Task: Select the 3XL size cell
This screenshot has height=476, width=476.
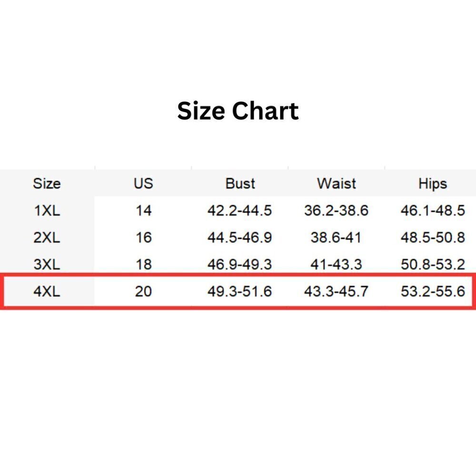Action: click(x=47, y=265)
